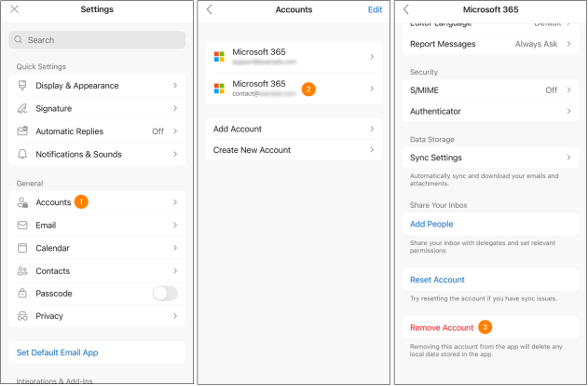
Task: Expand the Sync Settings chevron
Action: (568, 158)
